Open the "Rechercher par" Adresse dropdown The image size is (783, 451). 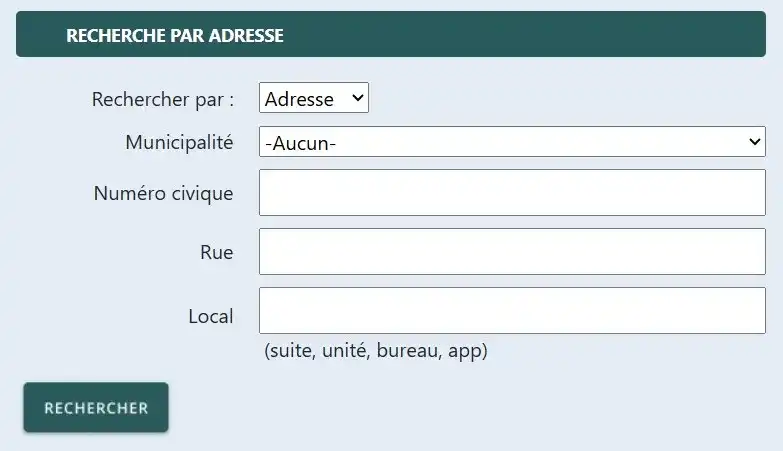click(x=313, y=99)
